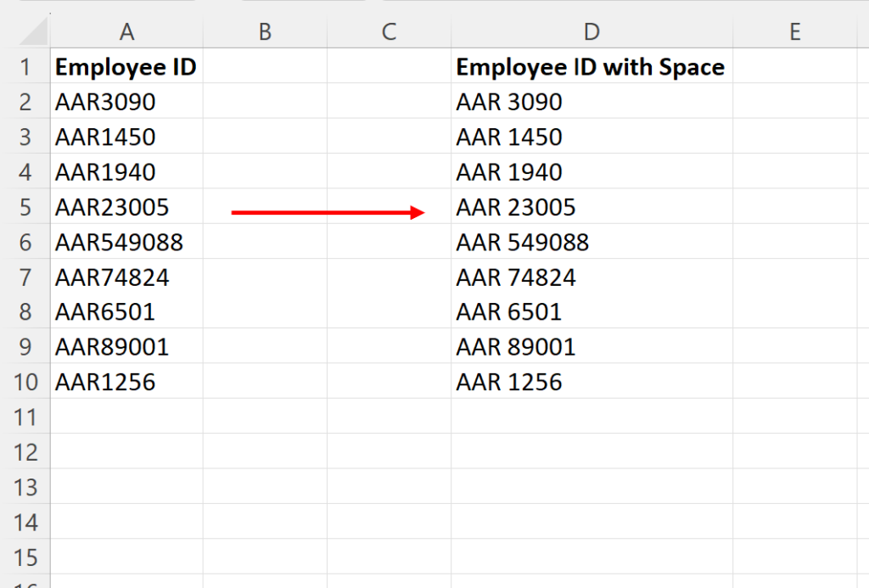The image size is (869, 588).
Task: Select row number 5
Action: point(25,207)
